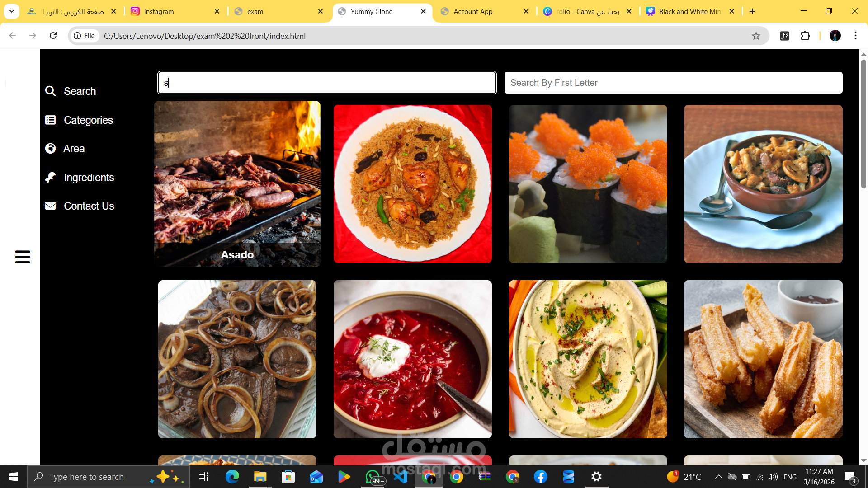Click the Area globe icon
The width and height of the screenshot is (868, 488).
pos(50,149)
